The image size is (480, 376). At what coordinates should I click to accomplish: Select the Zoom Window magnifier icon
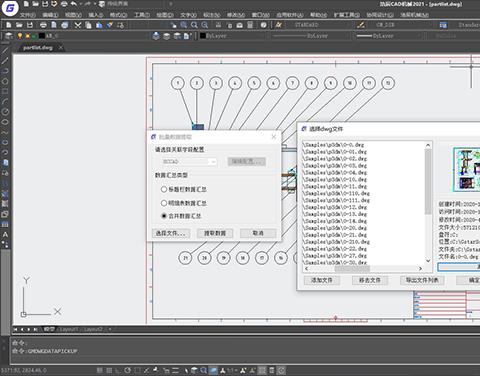click(x=184, y=25)
